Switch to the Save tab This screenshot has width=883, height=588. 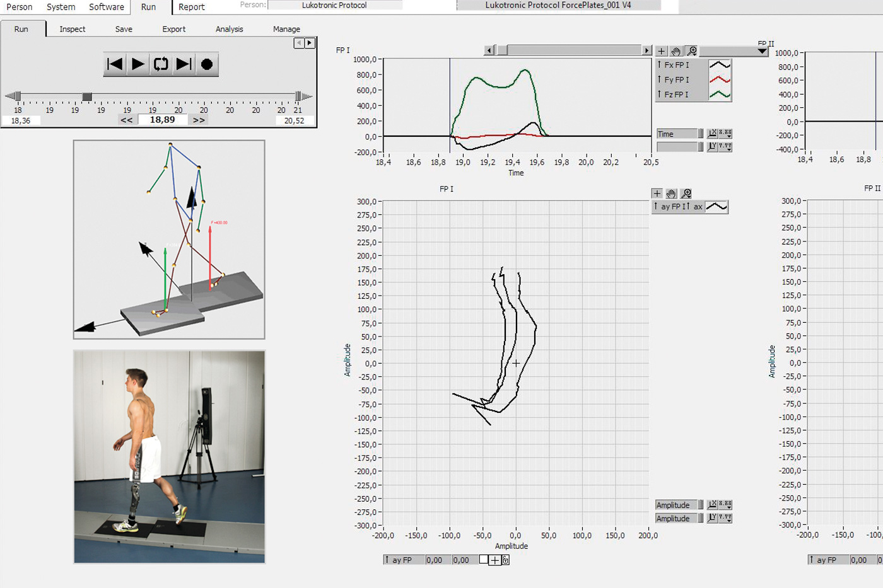click(124, 29)
